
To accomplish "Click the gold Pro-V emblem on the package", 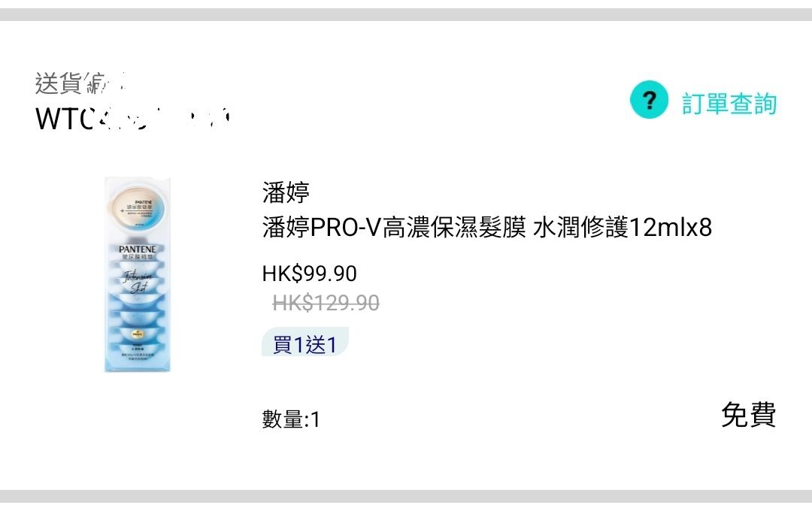I will pos(138,334).
